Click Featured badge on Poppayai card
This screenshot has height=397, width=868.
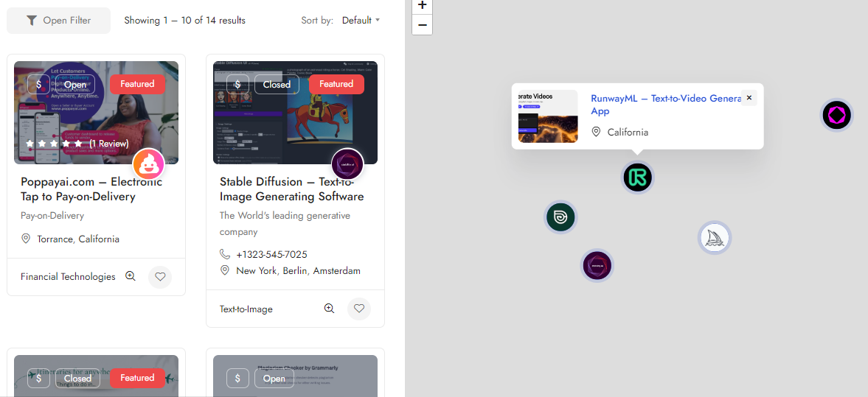pos(137,84)
